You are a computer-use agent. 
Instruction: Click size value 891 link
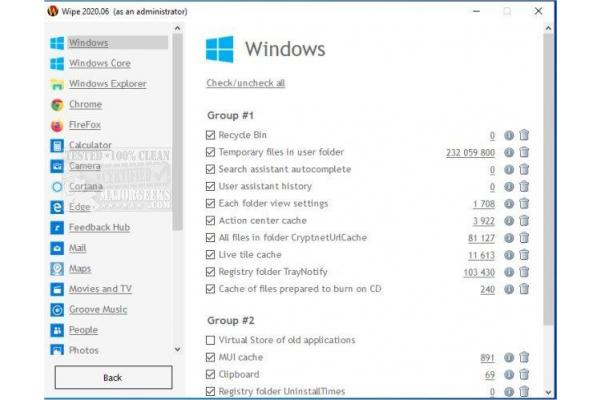[x=488, y=358]
